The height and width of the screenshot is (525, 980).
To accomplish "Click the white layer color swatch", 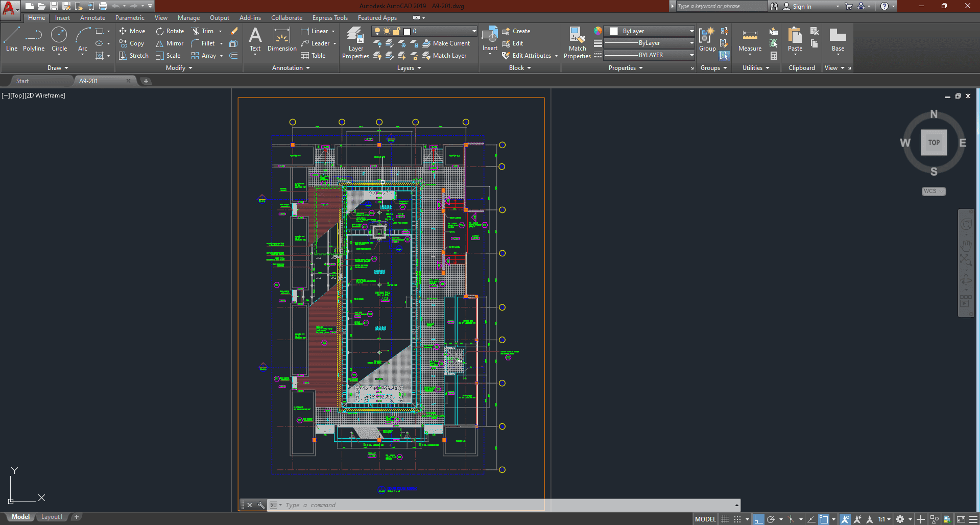I will point(407,31).
